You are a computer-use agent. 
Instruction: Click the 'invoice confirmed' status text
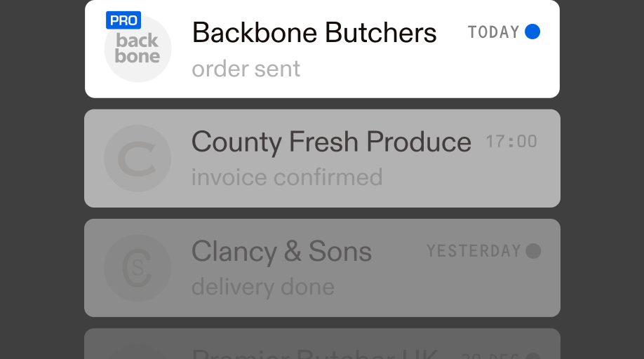point(287,177)
